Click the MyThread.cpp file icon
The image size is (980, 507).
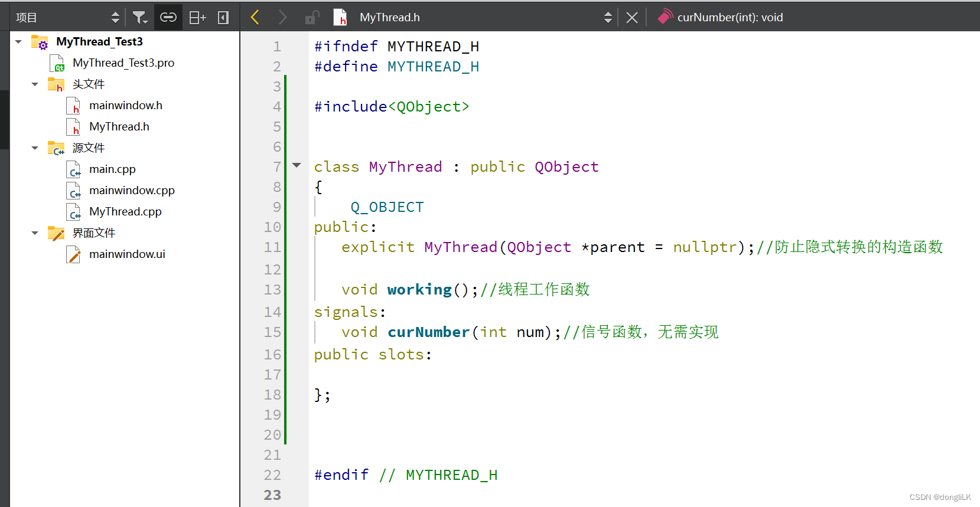(73, 212)
